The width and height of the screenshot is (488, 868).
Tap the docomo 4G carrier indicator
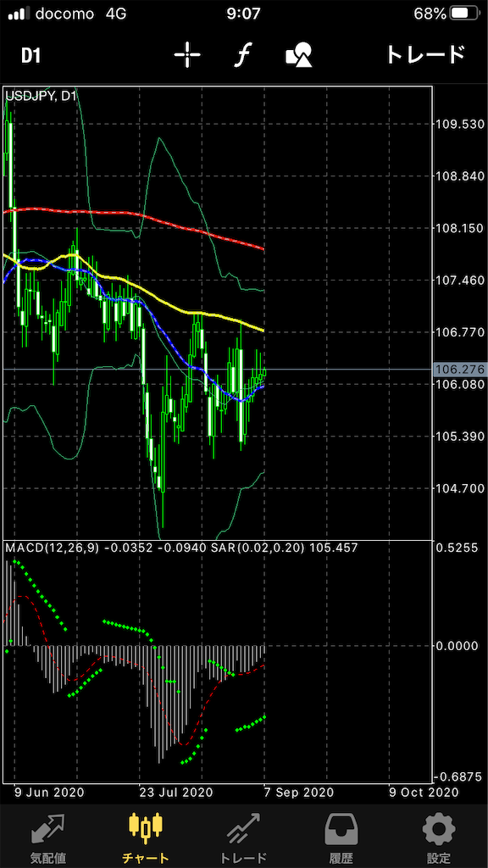click(80, 14)
